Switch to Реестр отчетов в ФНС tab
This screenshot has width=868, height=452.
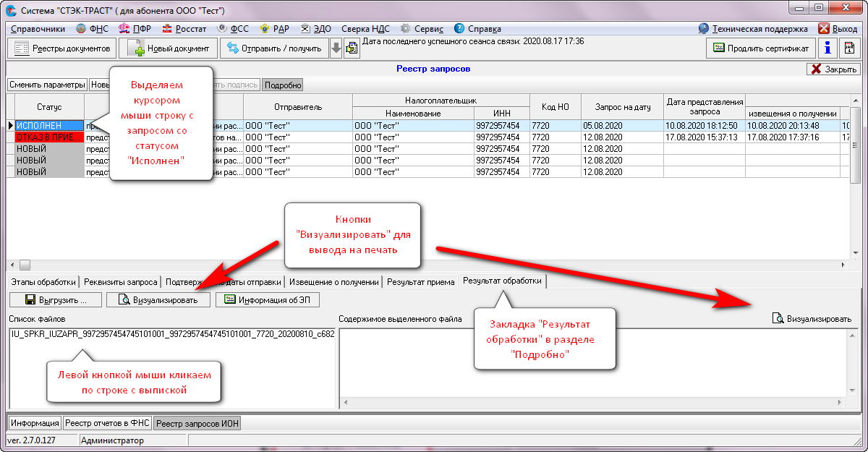[108, 423]
